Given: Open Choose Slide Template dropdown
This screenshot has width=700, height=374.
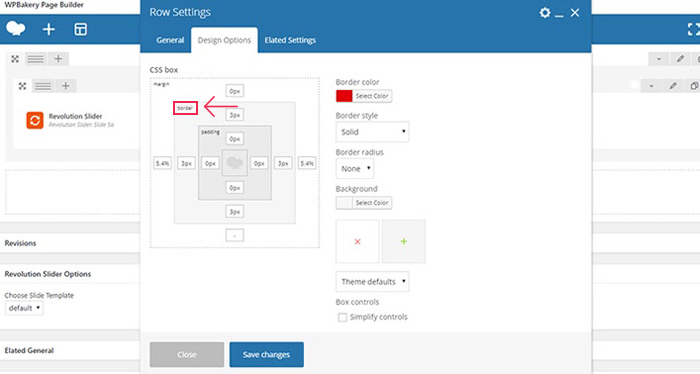Looking at the screenshot, I should click(x=24, y=308).
